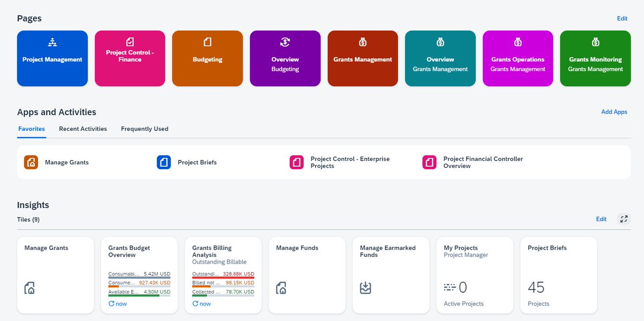Click Edit in the Insights section
This screenshot has width=644, height=321.
pos(601,219)
